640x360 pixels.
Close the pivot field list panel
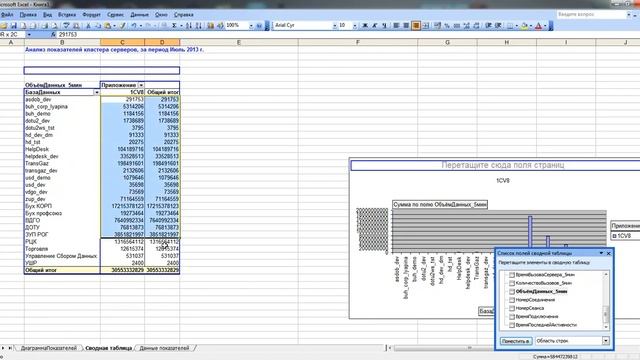[x=609, y=253]
